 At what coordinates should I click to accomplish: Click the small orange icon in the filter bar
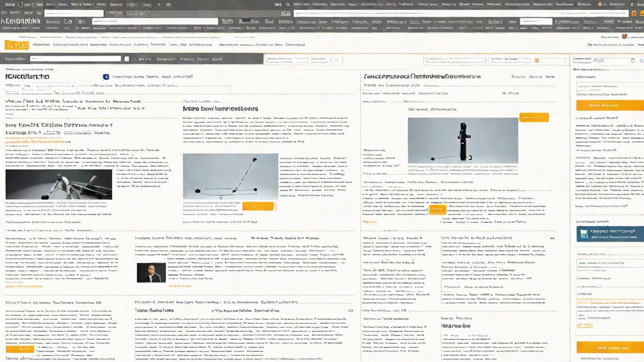[x=536, y=60]
